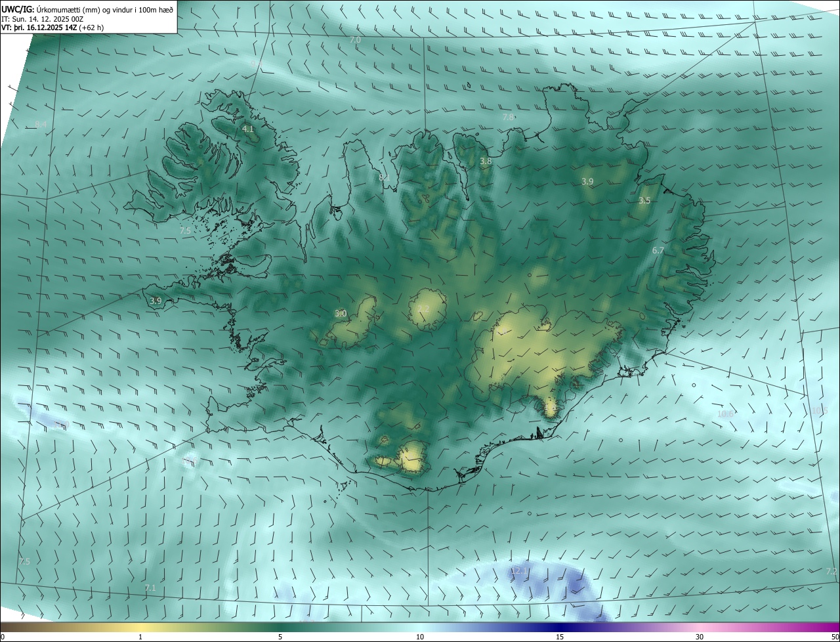
Task: Click the "3.0" value label on the map
Action: tap(341, 314)
